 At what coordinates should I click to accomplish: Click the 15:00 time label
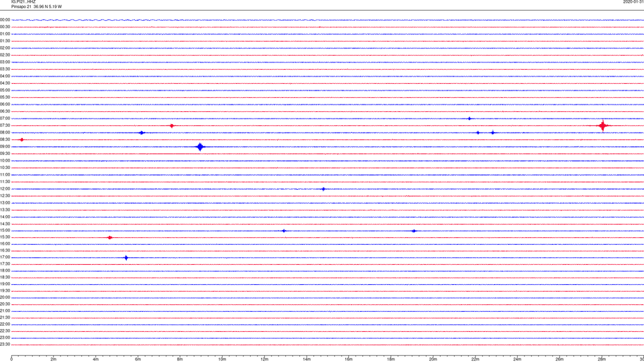pos(5,231)
